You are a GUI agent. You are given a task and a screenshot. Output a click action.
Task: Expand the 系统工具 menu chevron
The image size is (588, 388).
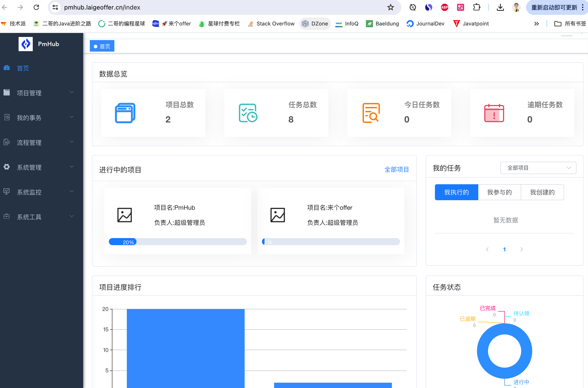pyautogui.click(x=72, y=216)
